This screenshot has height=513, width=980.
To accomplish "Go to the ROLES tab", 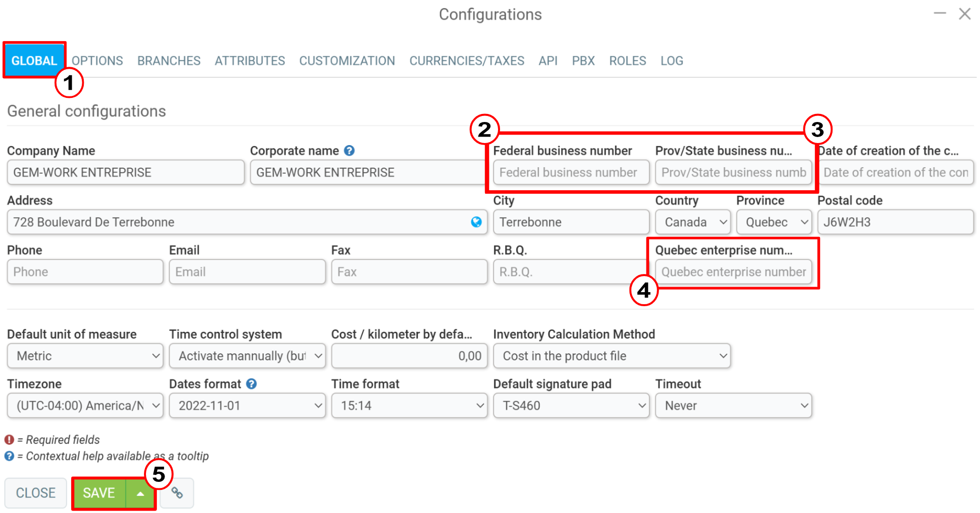I will tap(627, 61).
